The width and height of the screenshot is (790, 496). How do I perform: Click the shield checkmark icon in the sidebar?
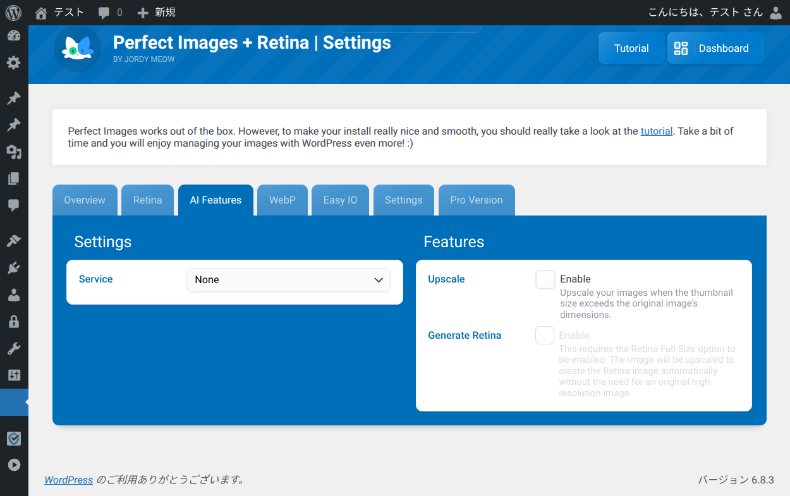pos(14,439)
